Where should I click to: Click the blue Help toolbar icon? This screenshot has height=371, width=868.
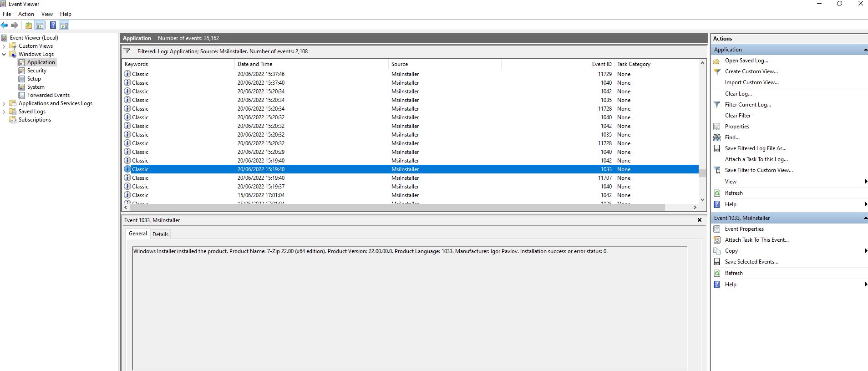click(53, 25)
